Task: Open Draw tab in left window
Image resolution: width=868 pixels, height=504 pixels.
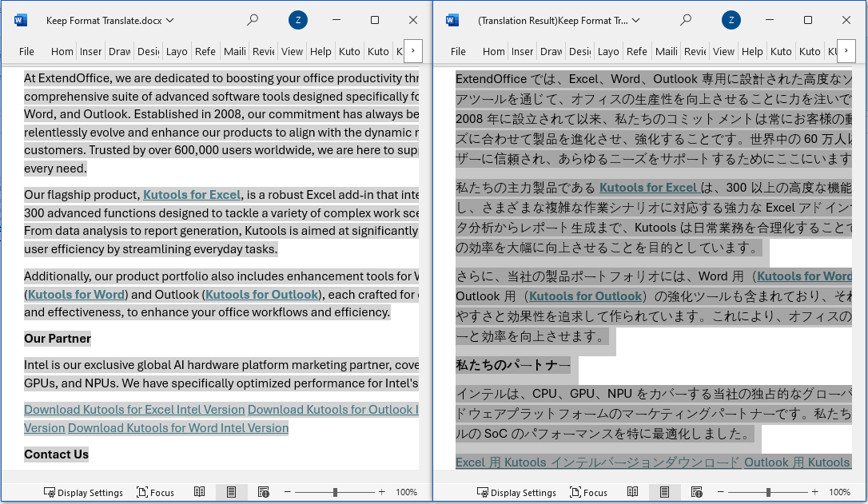Action: click(120, 51)
